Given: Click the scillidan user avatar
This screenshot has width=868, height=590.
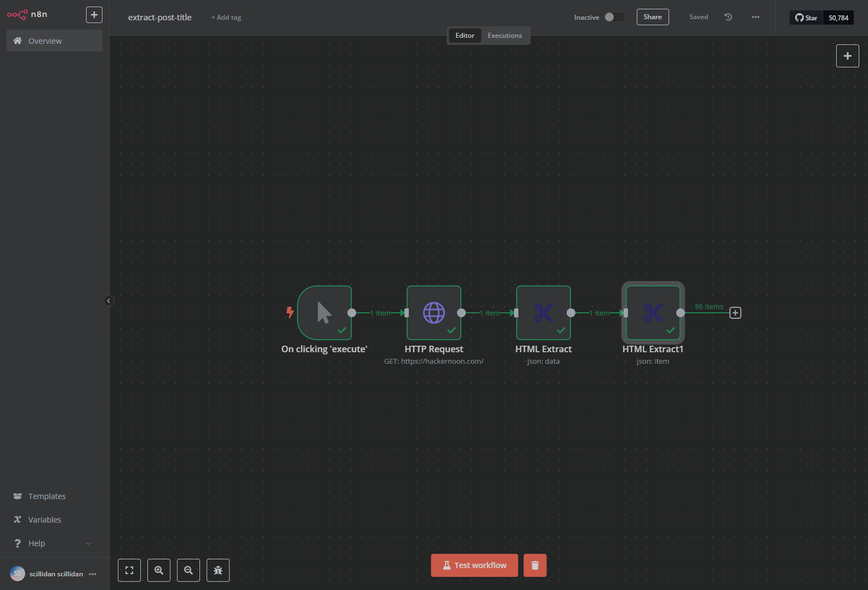Looking at the screenshot, I should coord(18,574).
